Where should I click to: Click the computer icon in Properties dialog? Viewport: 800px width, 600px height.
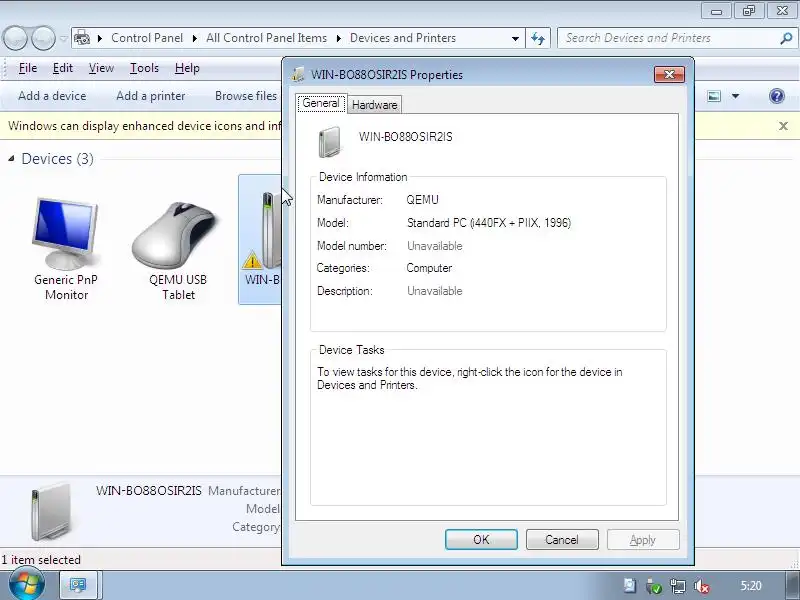[x=329, y=141]
